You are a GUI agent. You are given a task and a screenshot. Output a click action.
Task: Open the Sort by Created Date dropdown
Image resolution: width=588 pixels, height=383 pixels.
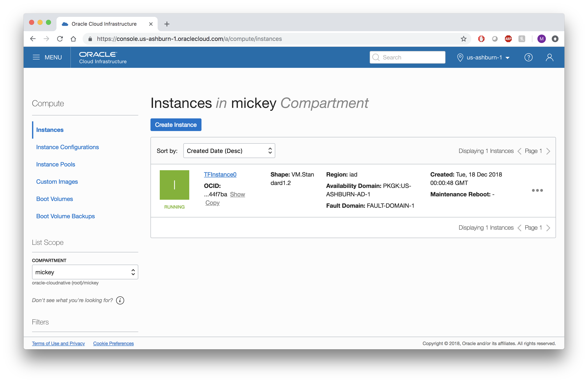tap(229, 151)
